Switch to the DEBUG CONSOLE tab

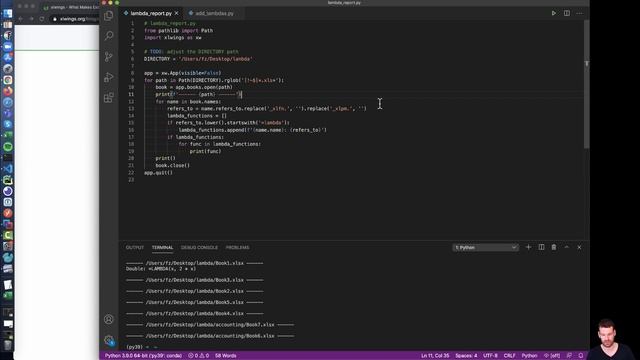tap(199, 247)
